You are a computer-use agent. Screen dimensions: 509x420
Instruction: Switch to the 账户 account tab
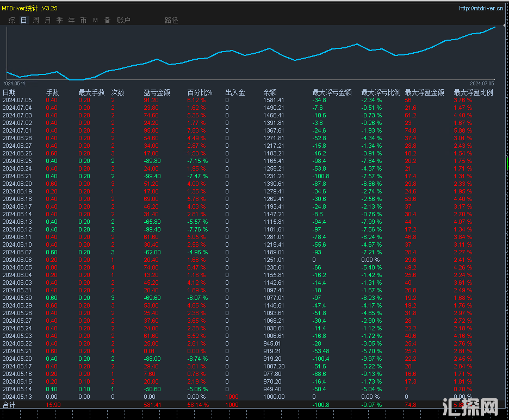123,20
